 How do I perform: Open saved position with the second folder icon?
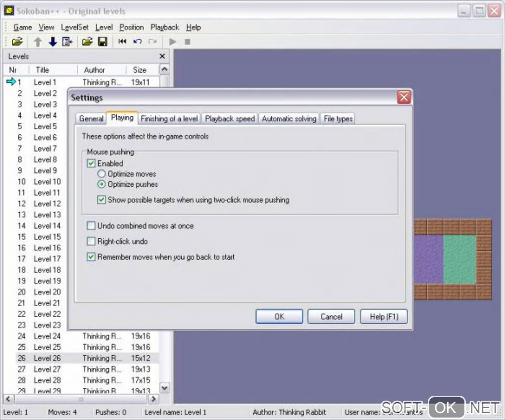[87, 42]
